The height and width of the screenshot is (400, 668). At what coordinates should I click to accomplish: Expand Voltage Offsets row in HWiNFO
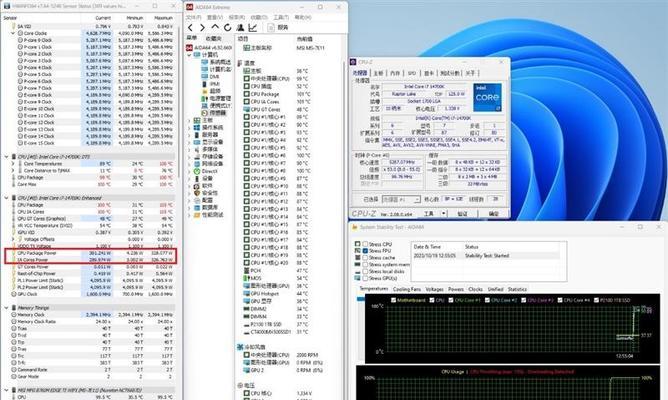[x=13, y=239]
